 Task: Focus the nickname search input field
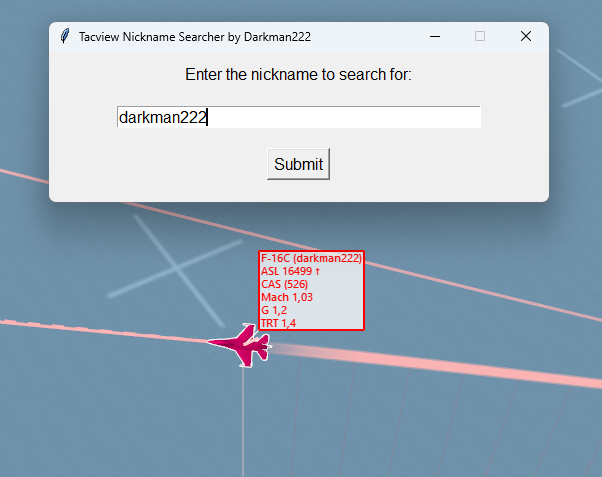point(340,117)
